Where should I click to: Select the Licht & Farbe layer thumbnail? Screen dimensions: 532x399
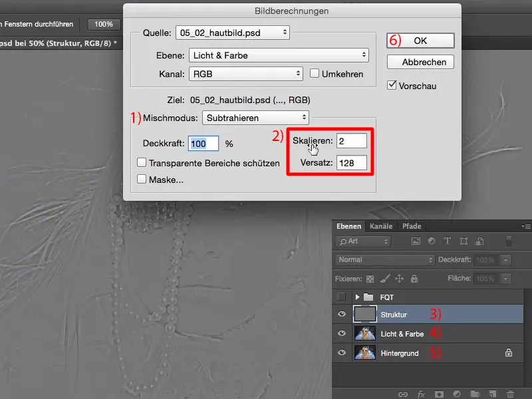pos(364,333)
